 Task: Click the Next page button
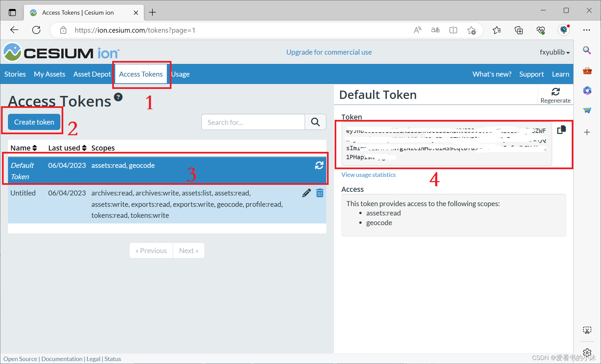click(189, 250)
